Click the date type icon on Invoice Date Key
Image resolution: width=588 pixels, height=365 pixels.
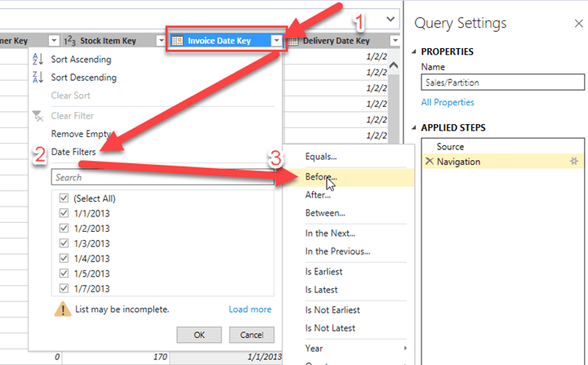coord(177,41)
